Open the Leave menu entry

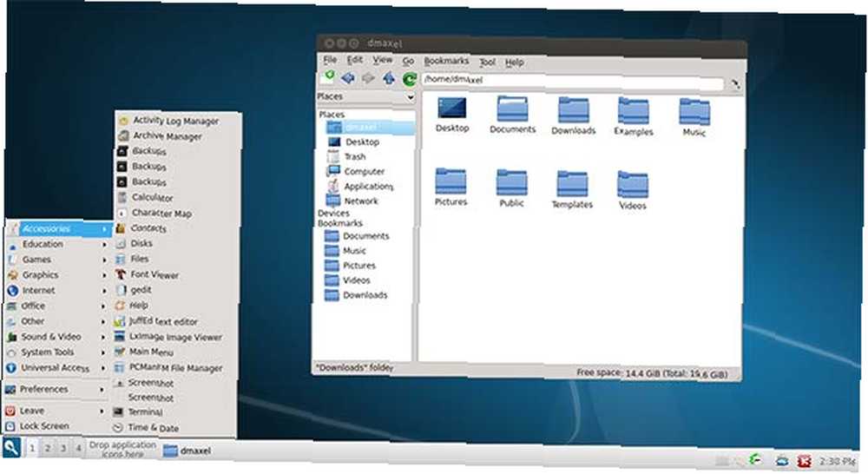[54, 411]
